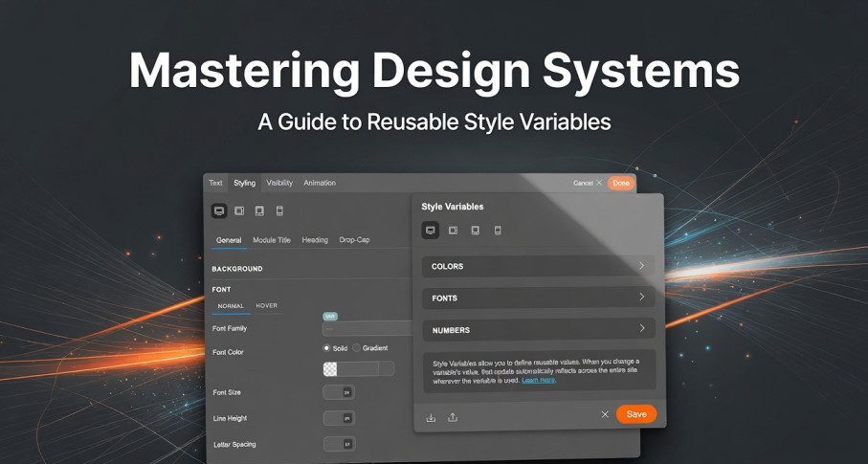The height and width of the screenshot is (464, 868).
Task: Open the Line Height unit dropdown
Action: tap(347, 419)
